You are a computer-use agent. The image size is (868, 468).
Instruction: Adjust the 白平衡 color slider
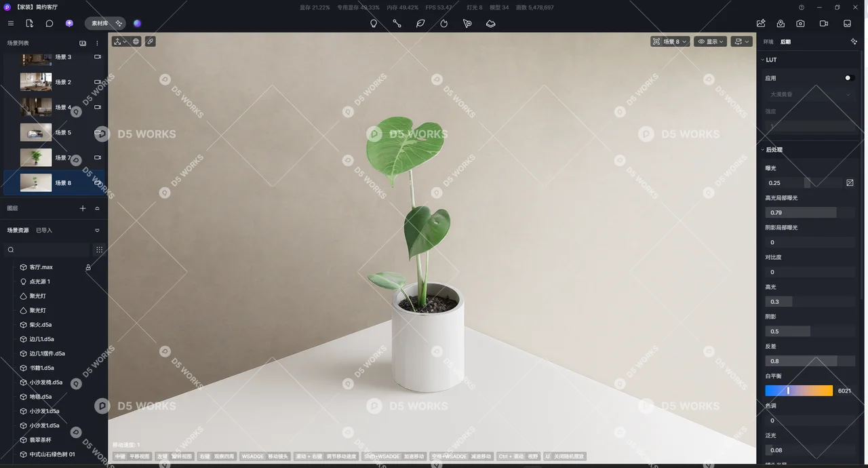[x=799, y=391]
